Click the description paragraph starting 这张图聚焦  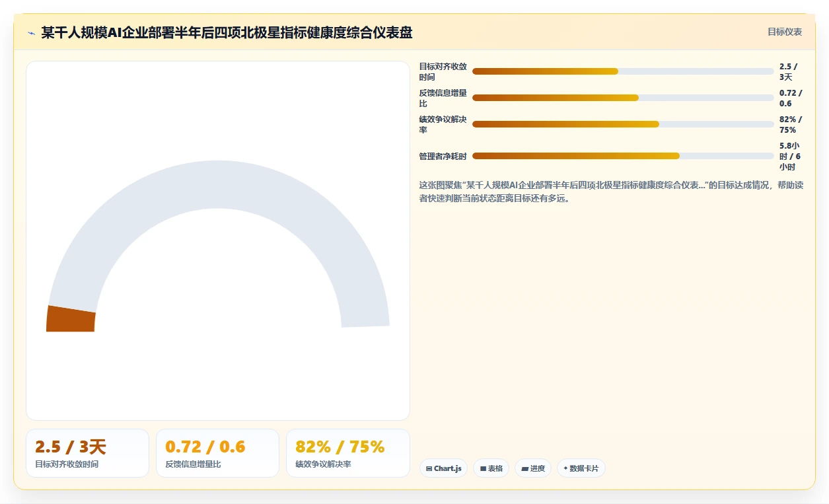(611, 191)
